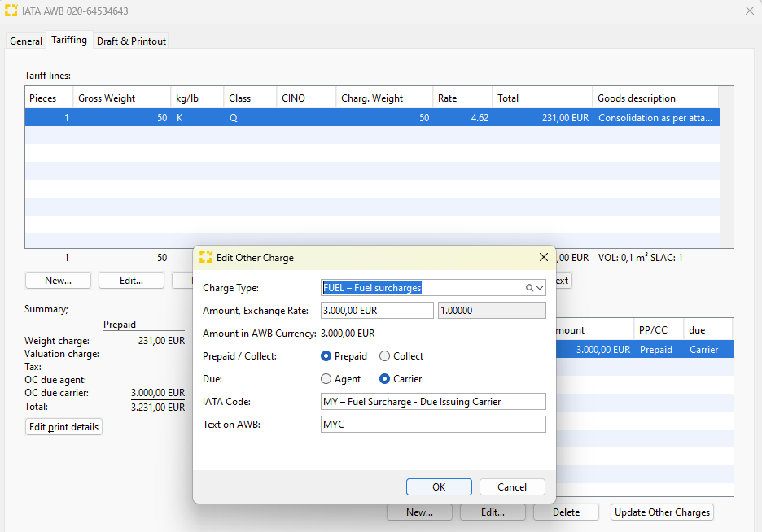Confirm the dialog with OK

(x=439, y=487)
